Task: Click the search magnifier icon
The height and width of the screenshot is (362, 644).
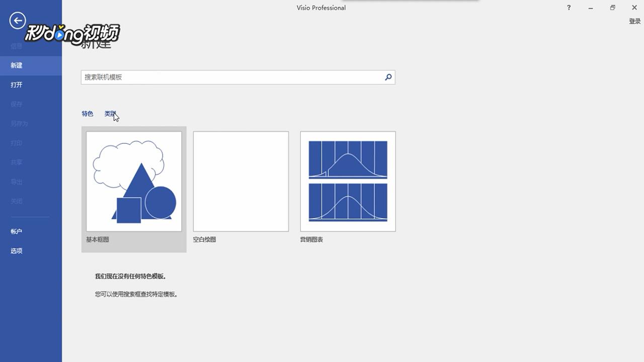Action: 388,77
